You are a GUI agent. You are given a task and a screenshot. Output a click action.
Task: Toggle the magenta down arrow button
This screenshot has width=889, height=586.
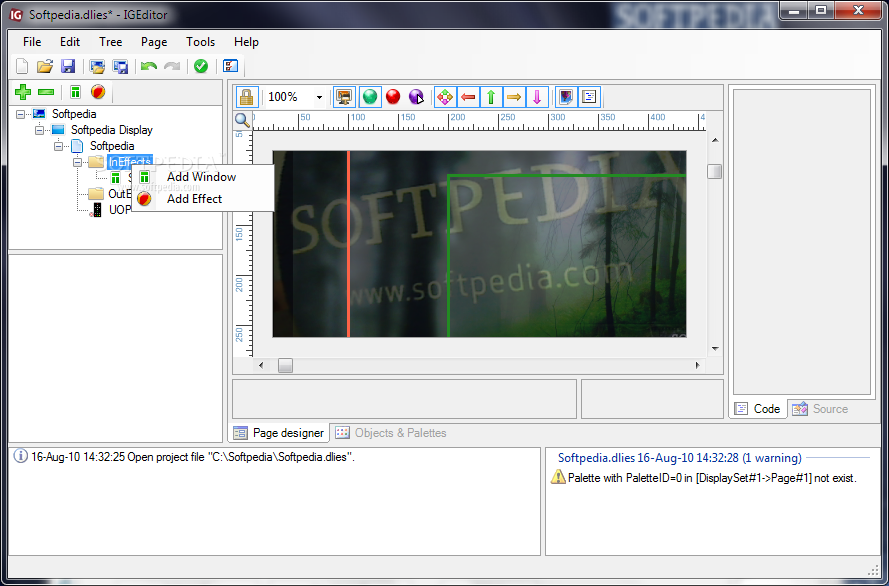537,97
